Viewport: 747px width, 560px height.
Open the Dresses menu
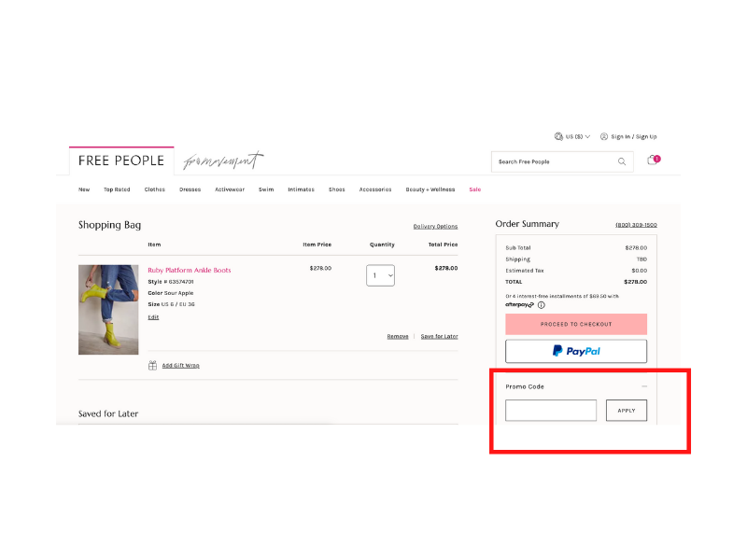(190, 189)
